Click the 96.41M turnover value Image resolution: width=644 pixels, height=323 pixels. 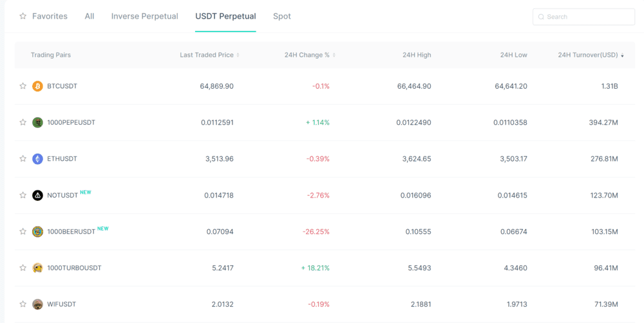click(x=606, y=268)
